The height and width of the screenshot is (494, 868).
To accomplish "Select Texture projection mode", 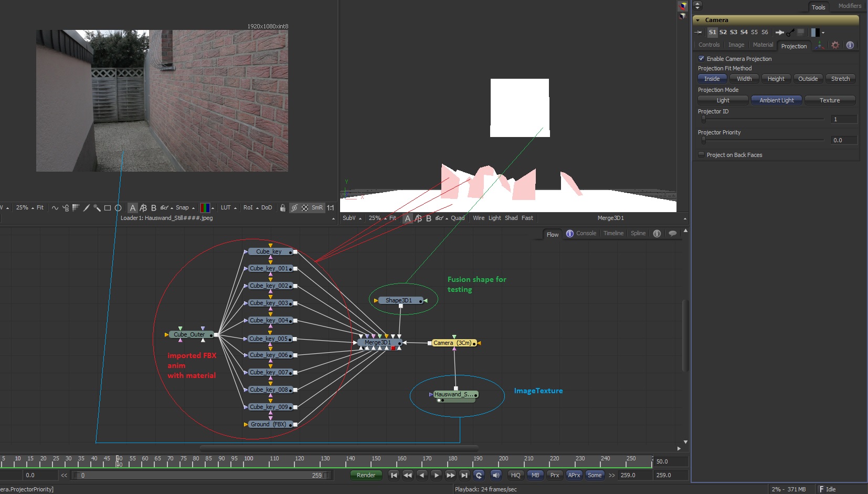I will pos(830,100).
